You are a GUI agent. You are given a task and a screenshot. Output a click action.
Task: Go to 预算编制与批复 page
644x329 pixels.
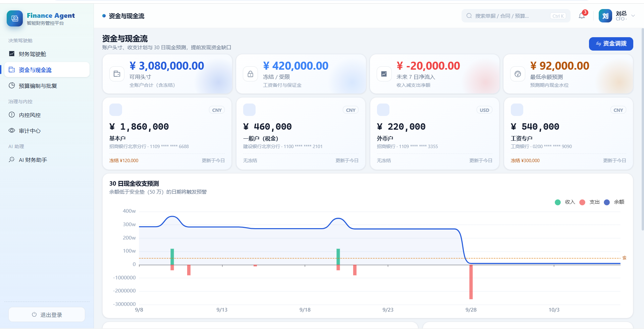point(47,85)
